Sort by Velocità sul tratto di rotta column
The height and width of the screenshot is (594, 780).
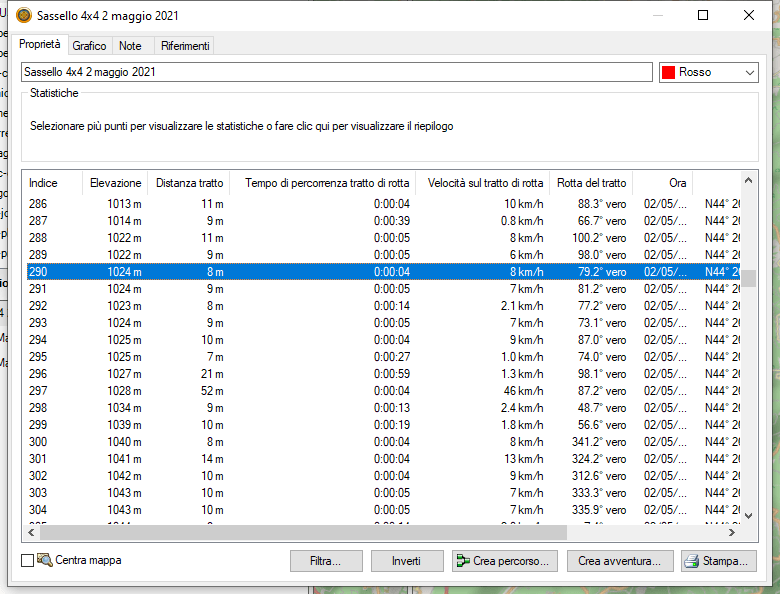[485, 183]
